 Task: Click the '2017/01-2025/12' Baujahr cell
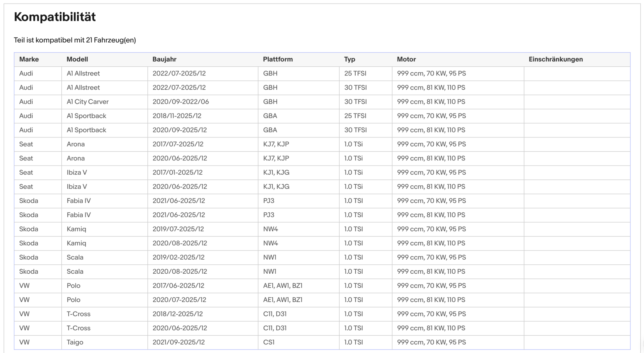coord(178,172)
